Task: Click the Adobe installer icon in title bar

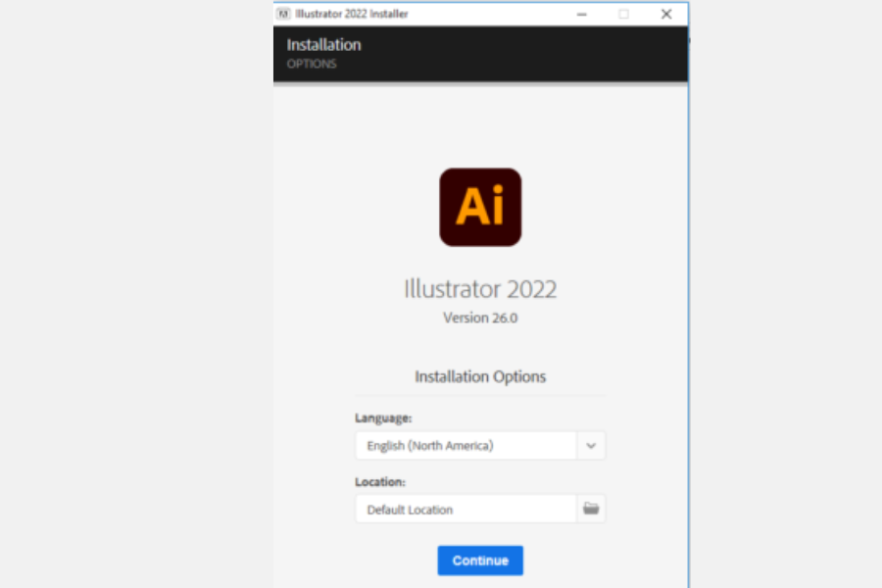Action: tap(283, 14)
